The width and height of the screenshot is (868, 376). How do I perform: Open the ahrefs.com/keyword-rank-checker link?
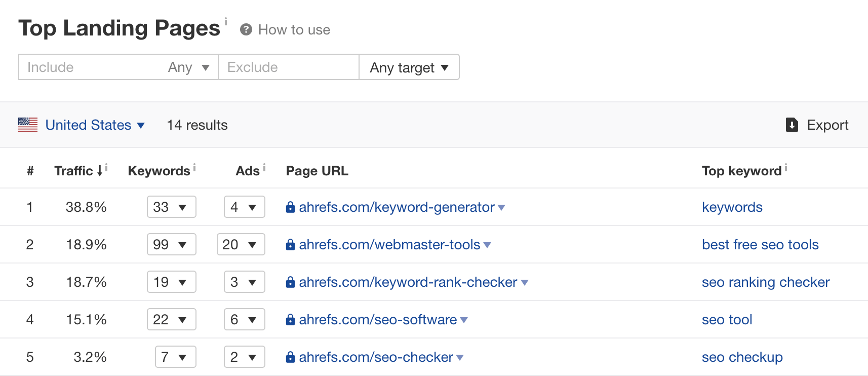click(x=408, y=282)
